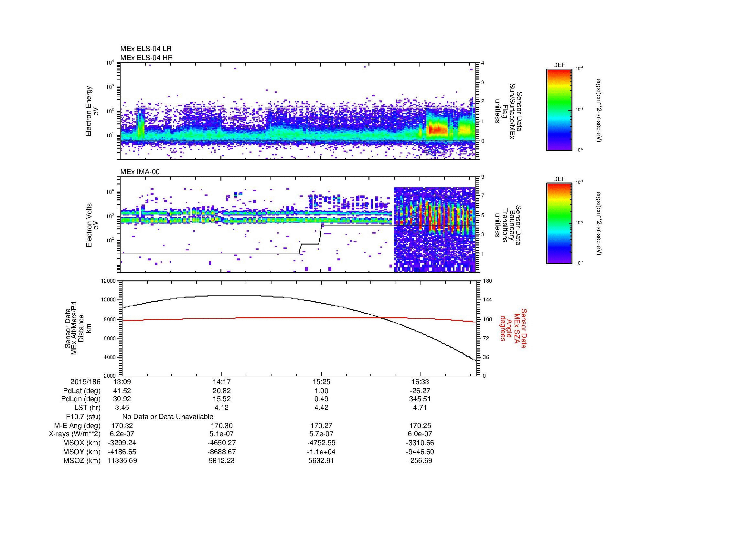This screenshot has width=756, height=534.
Task: Click the 'X-rays (W/m**2)' row label
Action: 75,434
